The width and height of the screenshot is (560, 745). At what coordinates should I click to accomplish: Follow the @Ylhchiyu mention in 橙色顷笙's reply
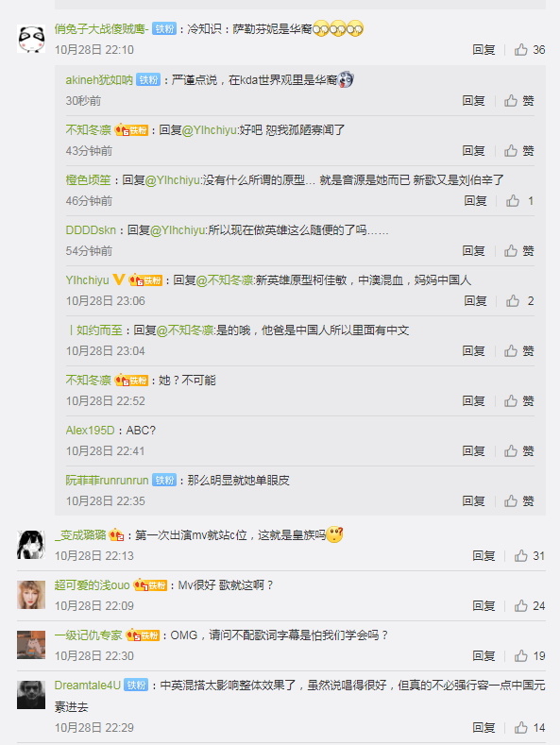click(174, 180)
